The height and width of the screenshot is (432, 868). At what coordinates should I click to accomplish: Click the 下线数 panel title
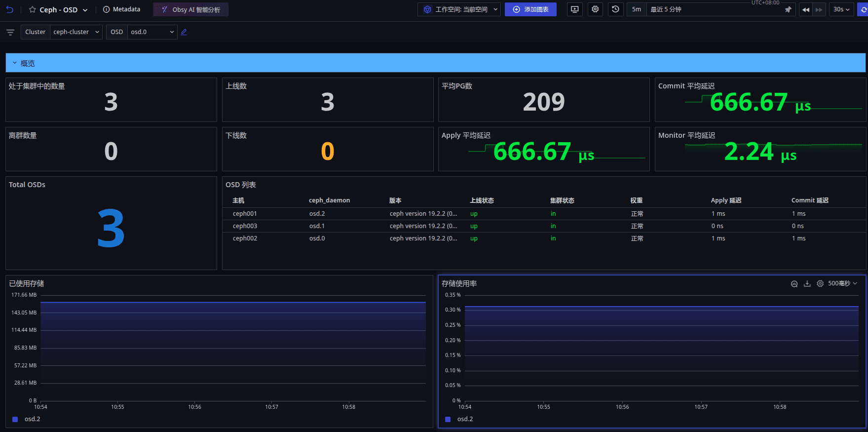[236, 135]
